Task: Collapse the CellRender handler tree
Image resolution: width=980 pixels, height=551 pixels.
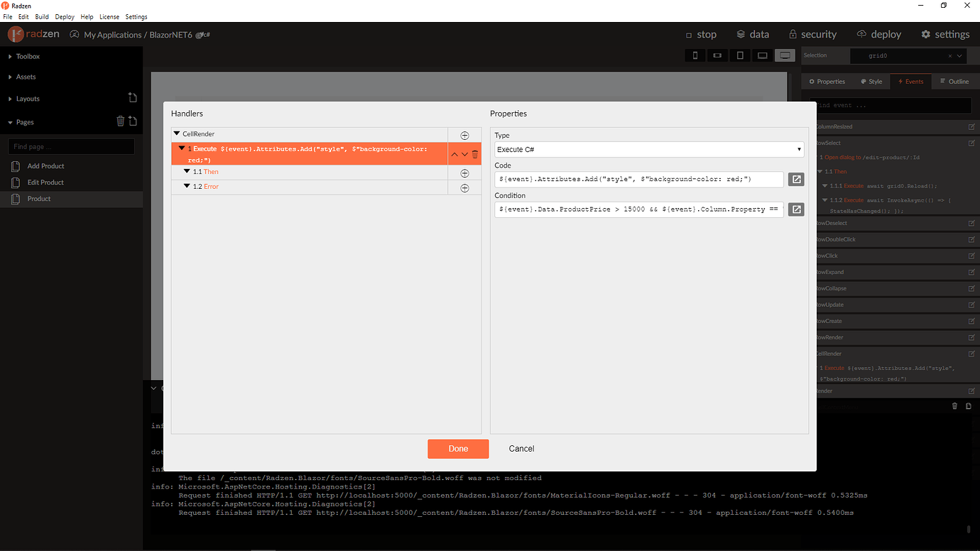Action: pyautogui.click(x=175, y=133)
